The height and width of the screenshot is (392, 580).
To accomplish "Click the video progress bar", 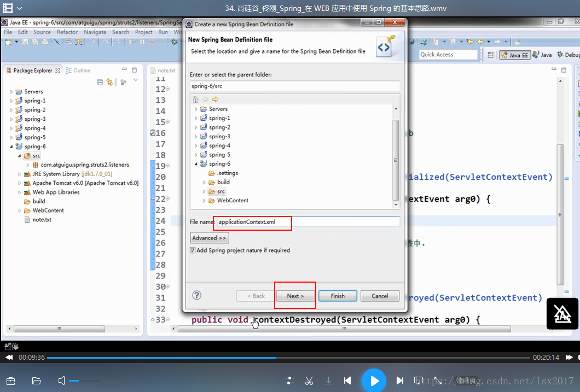I will tap(288, 358).
